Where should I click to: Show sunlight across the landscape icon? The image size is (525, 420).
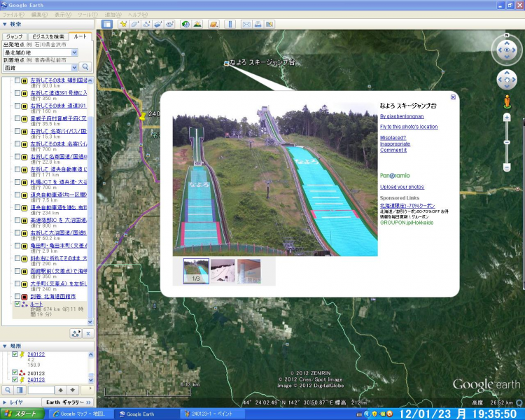(197, 24)
